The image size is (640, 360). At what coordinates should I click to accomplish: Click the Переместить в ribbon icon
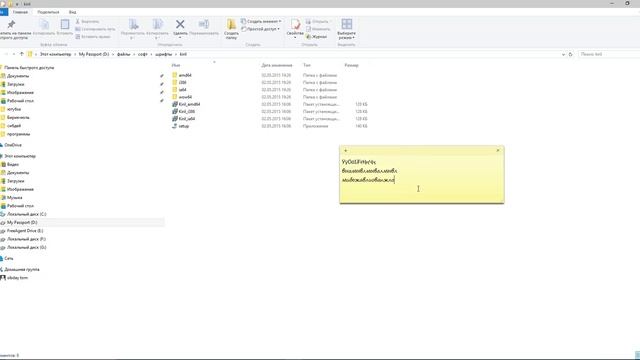[133, 24]
